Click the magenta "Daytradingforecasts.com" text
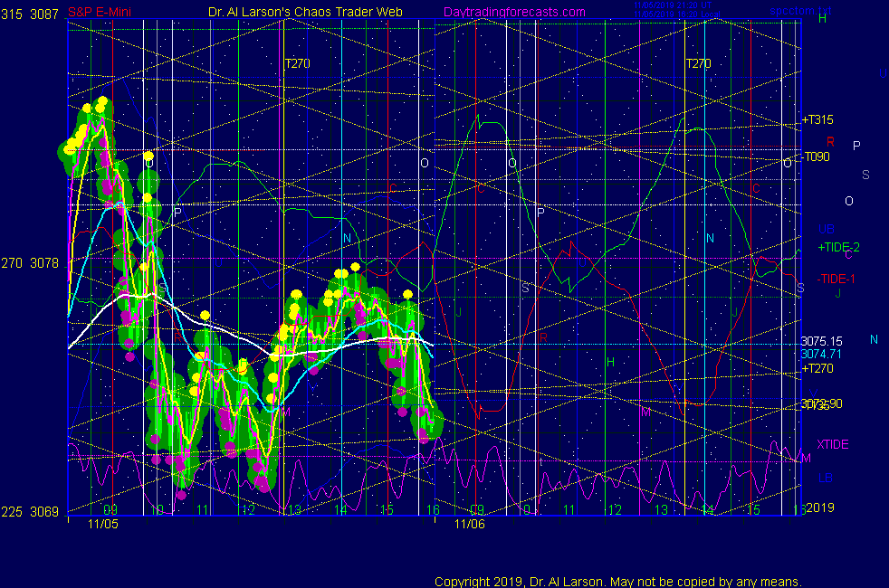Screen dimensions: 889x588 (x=515, y=13)
